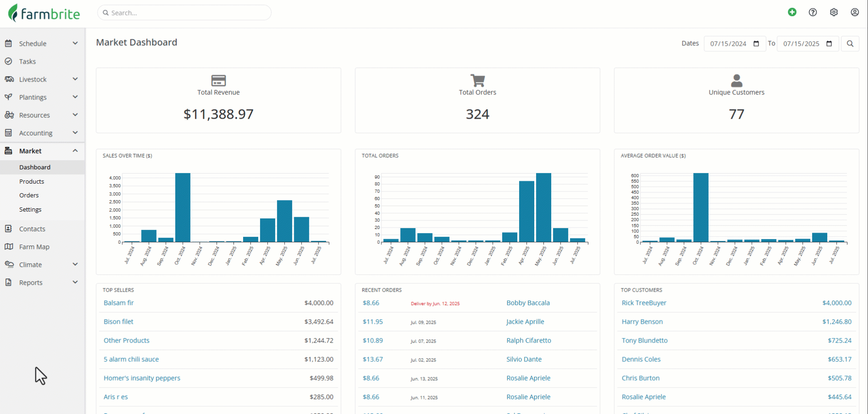
Task: Open Ralph Cifaretto's $10.89 order
Action: point(373,340)
